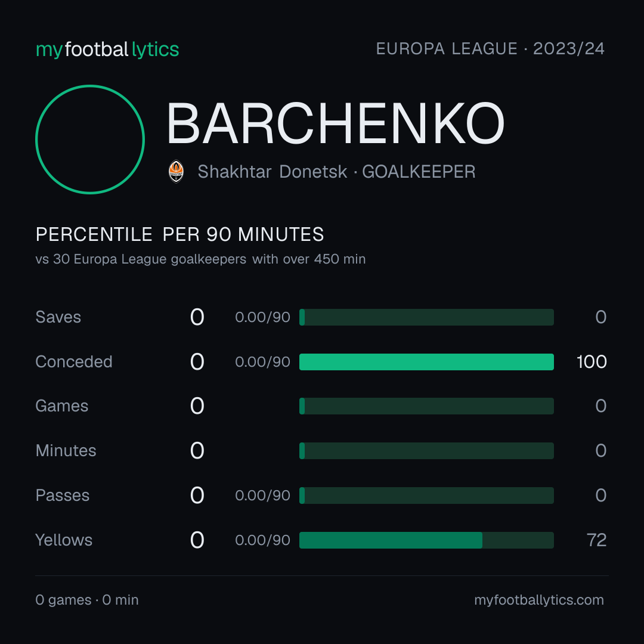
Task: Visit the myfootballytics.com link in the footer
Action: coord(539,600)
